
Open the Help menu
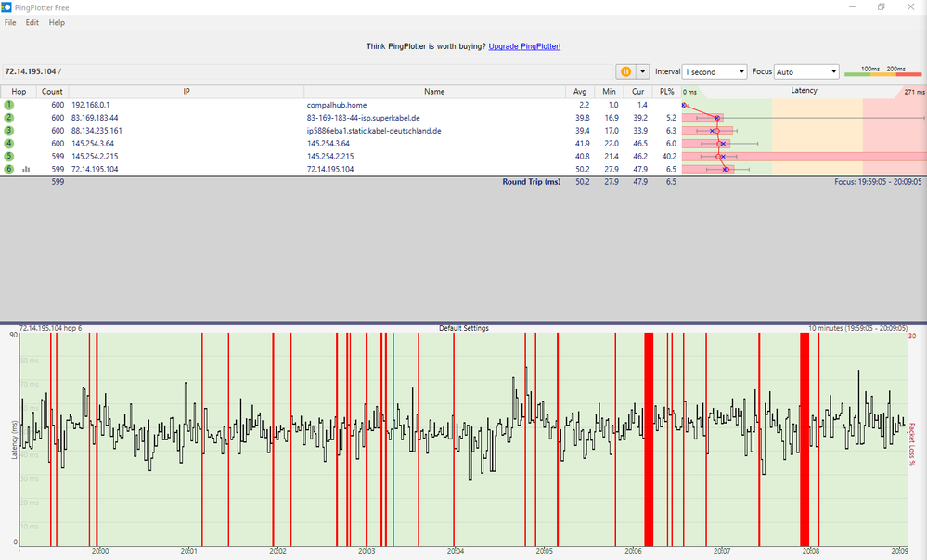pos(57,22)
